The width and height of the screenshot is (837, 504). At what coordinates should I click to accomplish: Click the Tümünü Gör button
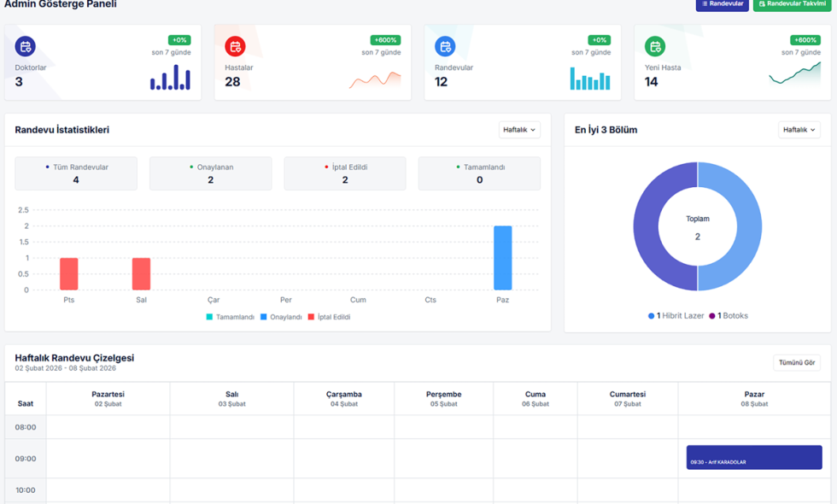click(796, 363)
